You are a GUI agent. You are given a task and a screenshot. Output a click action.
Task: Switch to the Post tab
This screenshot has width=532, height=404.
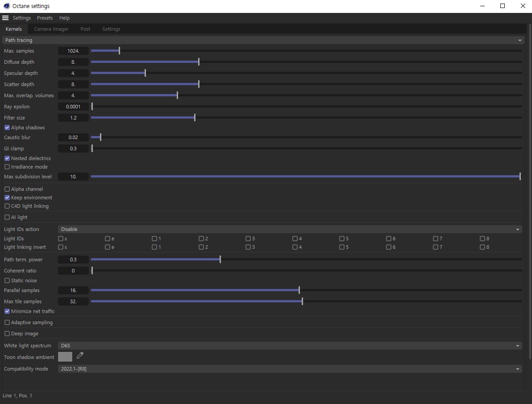[86, 29]
